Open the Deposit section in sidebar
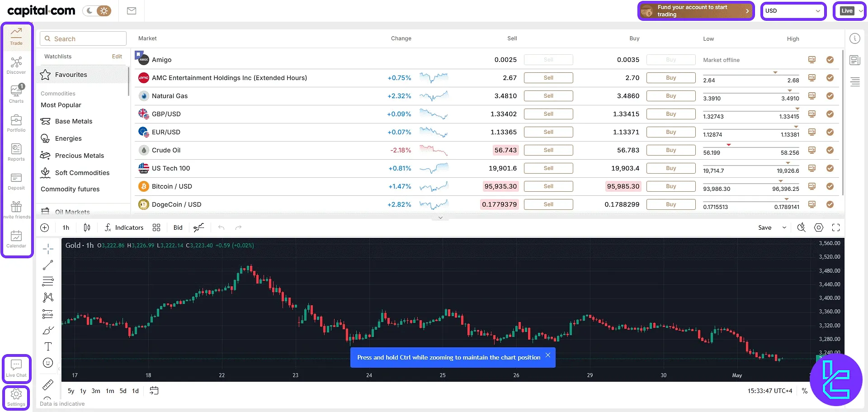Screen dimensions: 868x412 click(16, 181)
